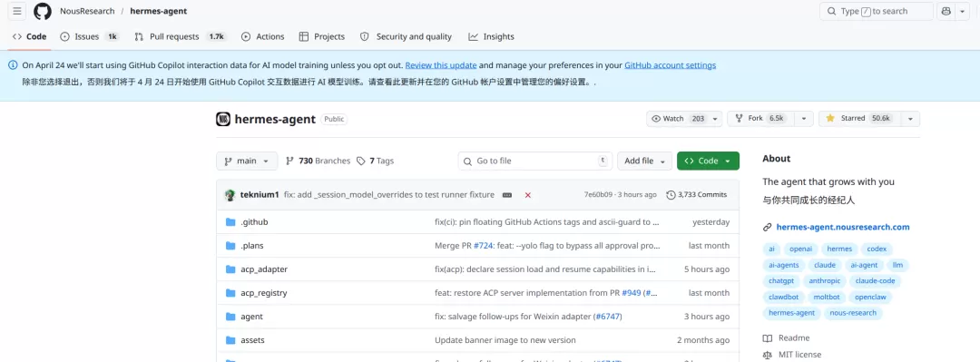Screen dimensions: 980x362
Task: Switch to the Actions tab
Action: 262,37
